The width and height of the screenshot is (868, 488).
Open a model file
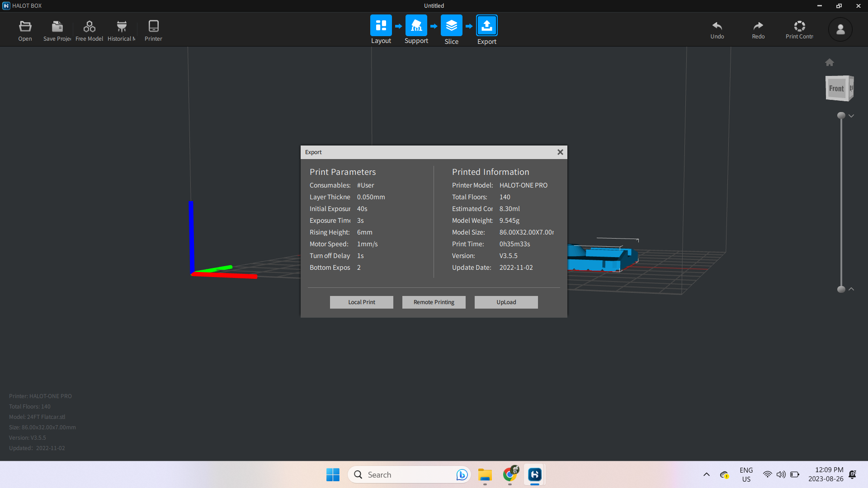pyautogui.click(x=25, y=29)
